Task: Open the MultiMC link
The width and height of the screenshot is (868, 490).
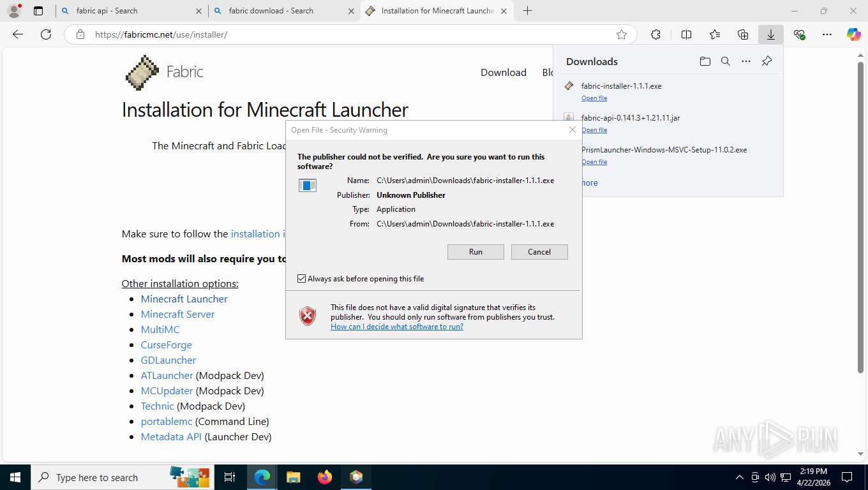Action: (x=160, y=329)
